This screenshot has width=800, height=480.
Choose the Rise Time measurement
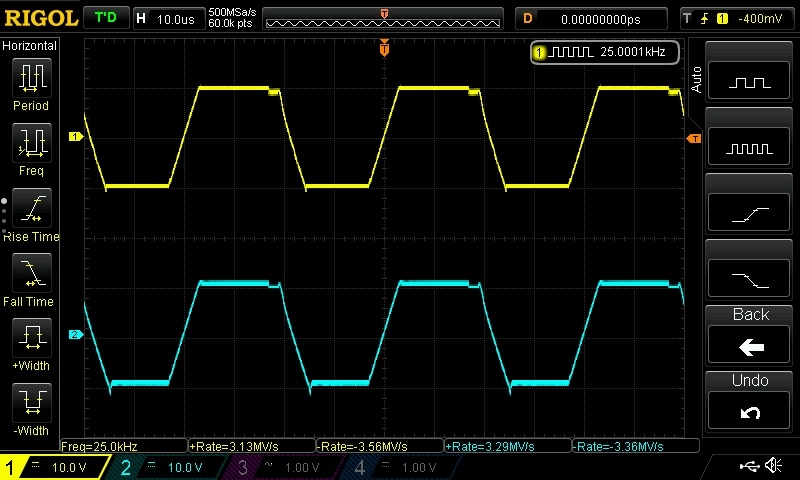(x=31, y=214)
